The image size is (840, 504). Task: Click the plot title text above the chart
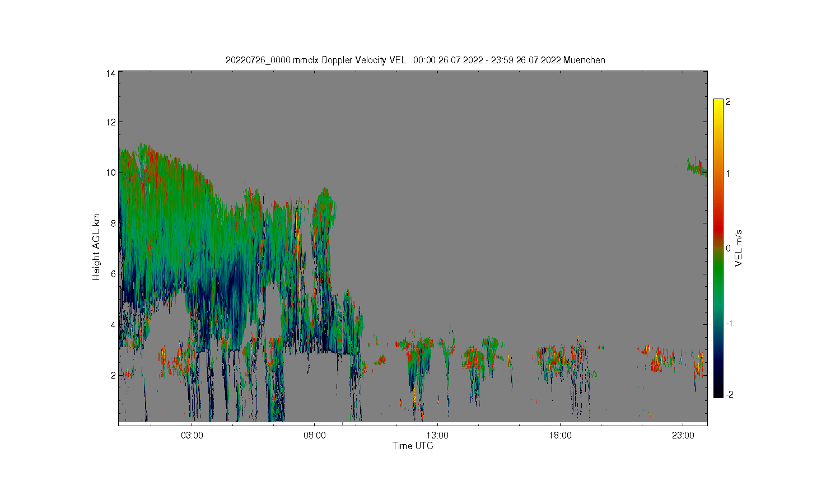click(415, 60)
